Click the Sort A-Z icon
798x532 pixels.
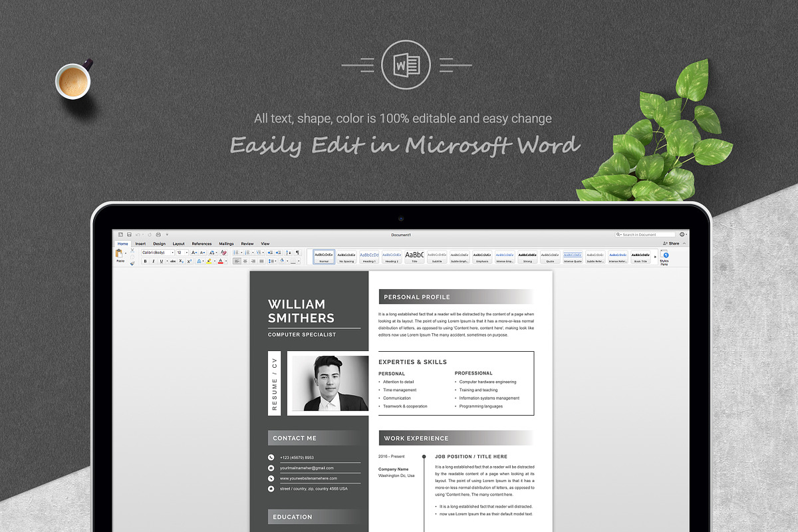click(x=289, y=253)
